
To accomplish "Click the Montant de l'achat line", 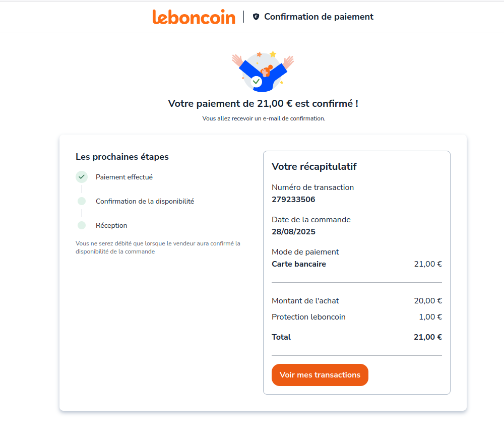I will (305, 301).
